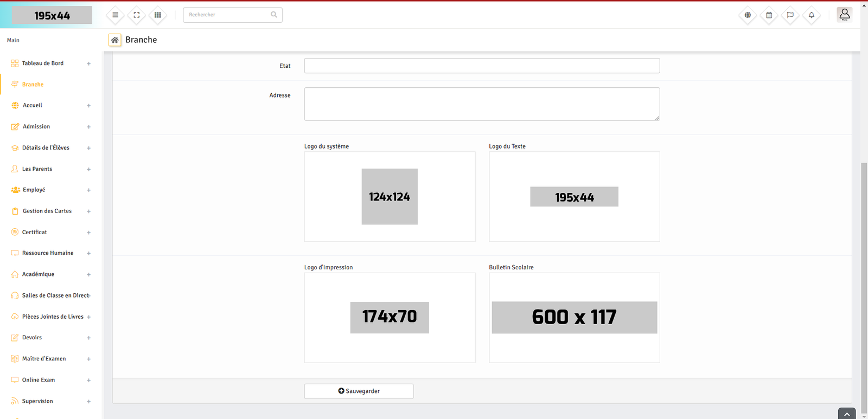868x419 pixels.
Task: Click the home icon beside Branche
Action: point(115,40)
